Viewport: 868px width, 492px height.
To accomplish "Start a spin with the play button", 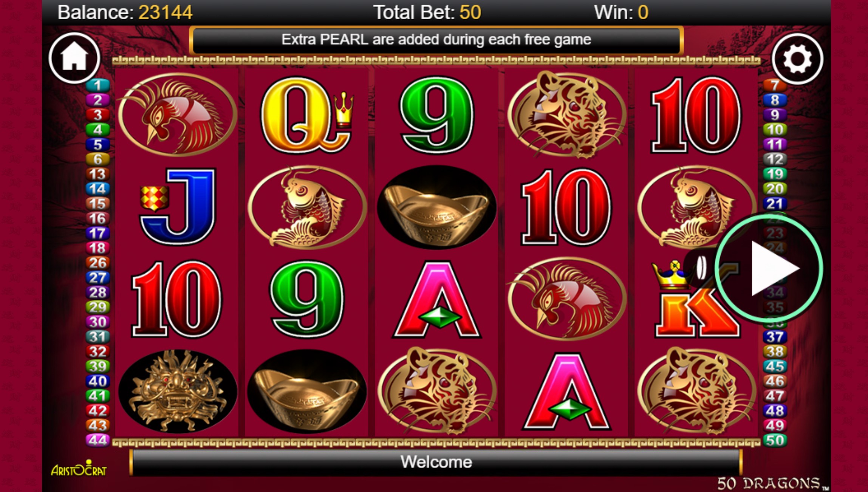I will tap(769, 268).
